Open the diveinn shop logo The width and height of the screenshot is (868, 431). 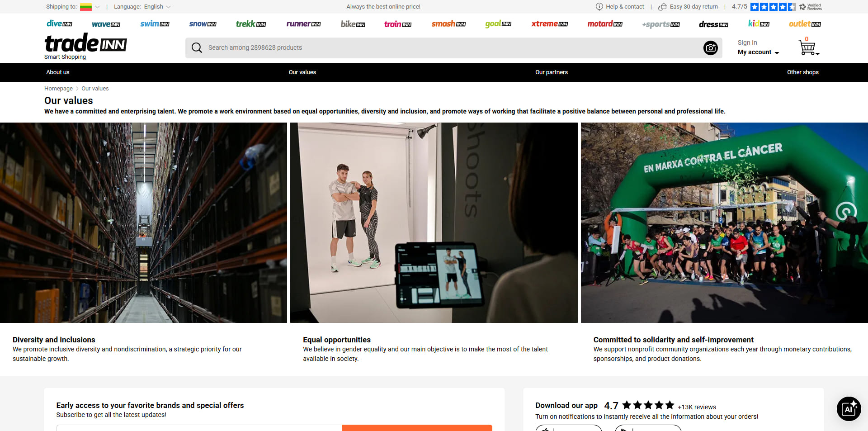[59, 24]
